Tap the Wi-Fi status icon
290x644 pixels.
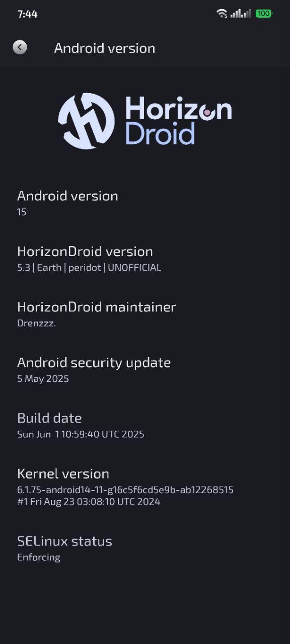pos(222,14)
